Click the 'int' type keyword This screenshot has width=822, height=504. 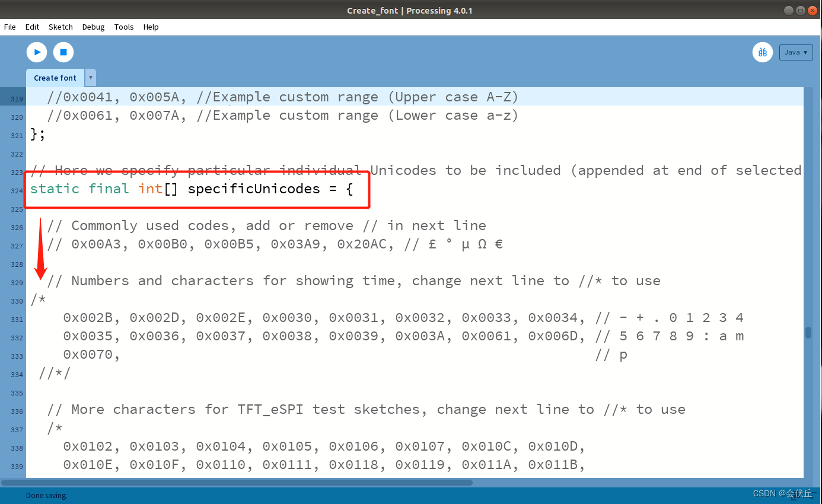click(150, 189)
